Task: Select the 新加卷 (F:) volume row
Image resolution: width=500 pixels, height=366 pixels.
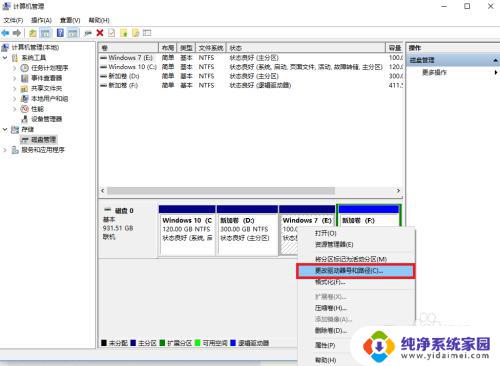Action: [251, 86]
